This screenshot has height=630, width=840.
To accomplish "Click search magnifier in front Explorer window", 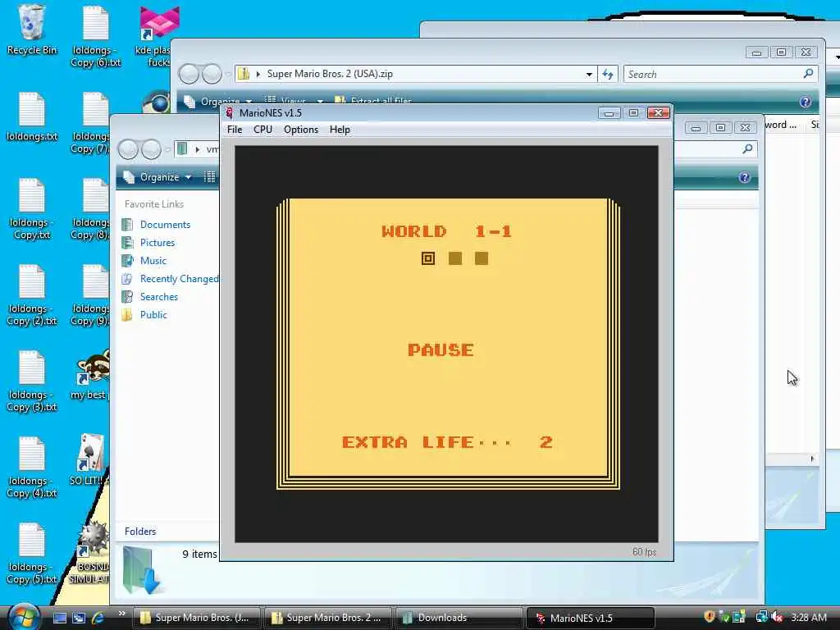I will [x=747, y=149].
